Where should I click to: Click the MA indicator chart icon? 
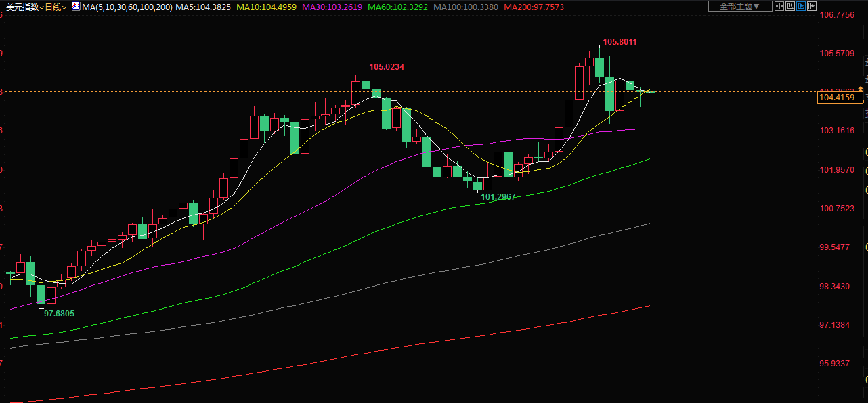(x=77, y=7)
